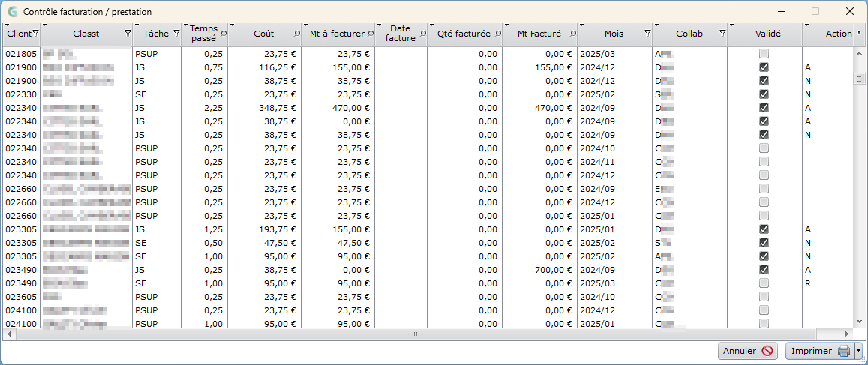Select the Temps passé cell 0,50
This screenshot has width=868, height=365.
[204, 242]
